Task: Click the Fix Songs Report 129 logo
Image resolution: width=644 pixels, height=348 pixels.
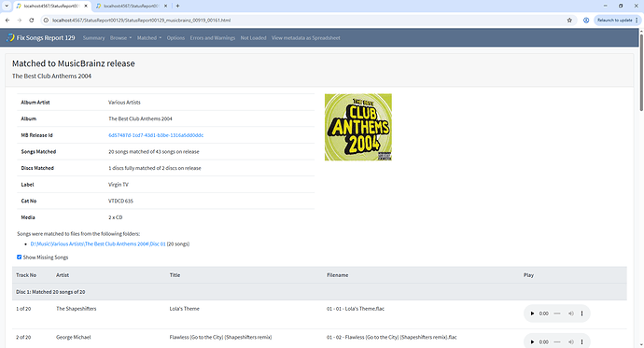Action: (41, 37)
